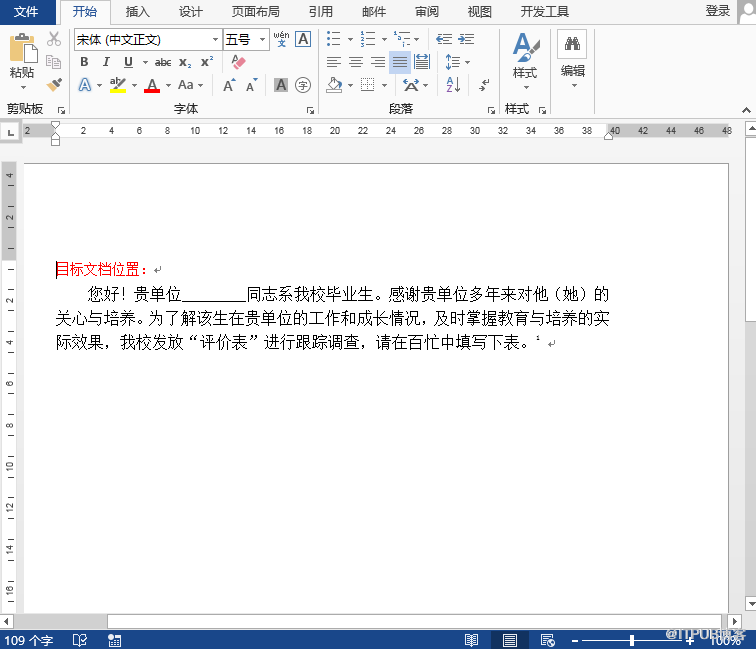Toggle bold formatting
Image resolution: width=756 pixels, height=649 pixels.
coord(84,62)
